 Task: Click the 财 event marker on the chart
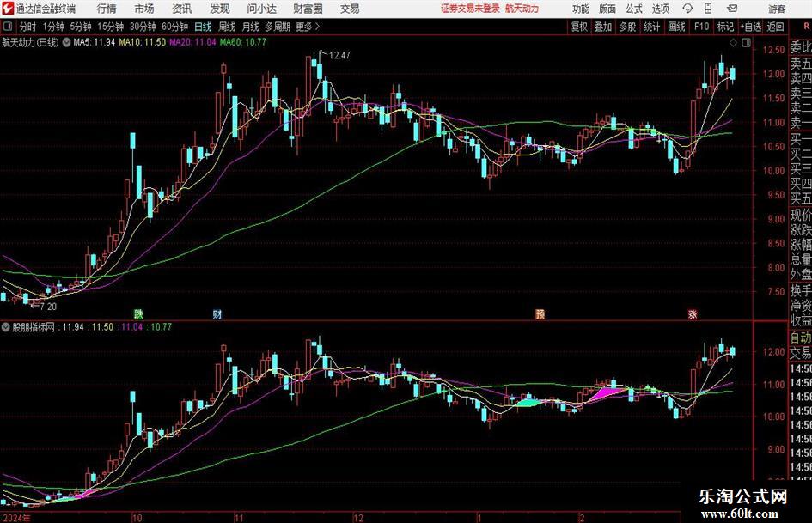(x=217, y=313)
